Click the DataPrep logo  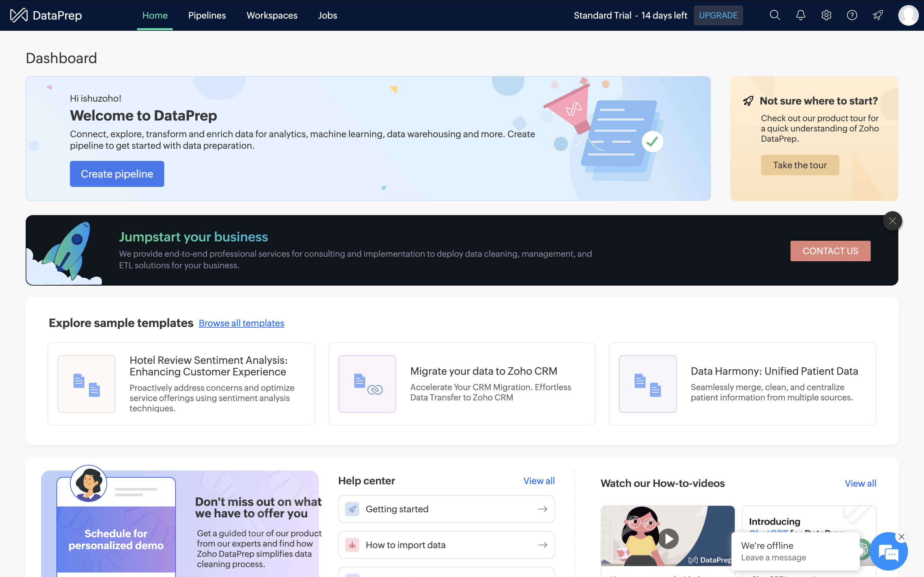(x=46, y=15)
